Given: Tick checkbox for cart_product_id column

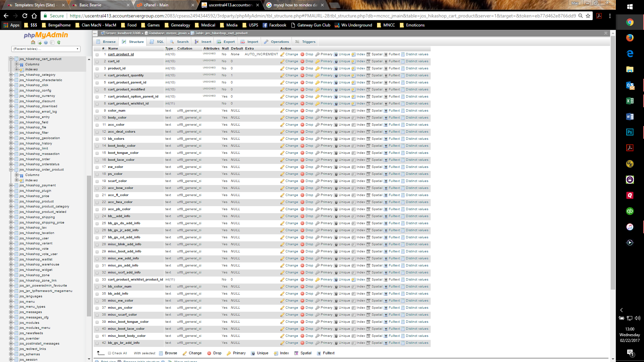Looking at the screenshot, I should pos(97,55).
